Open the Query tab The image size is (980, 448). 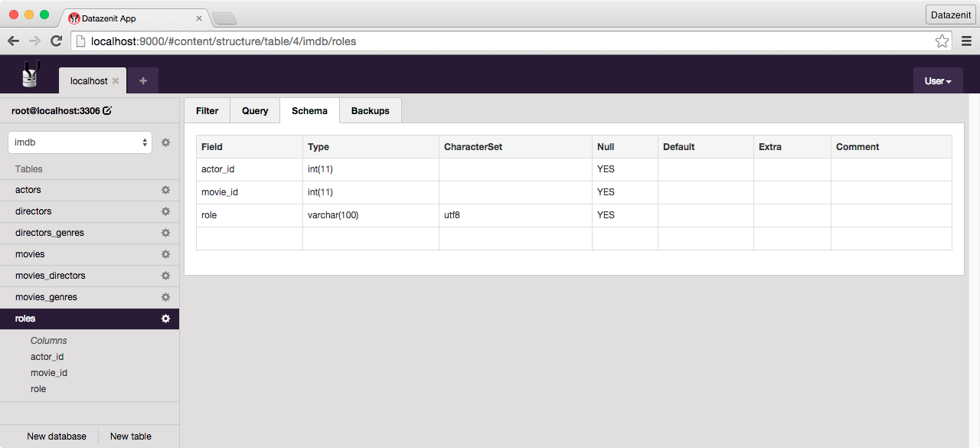click(x=255, y=111)
